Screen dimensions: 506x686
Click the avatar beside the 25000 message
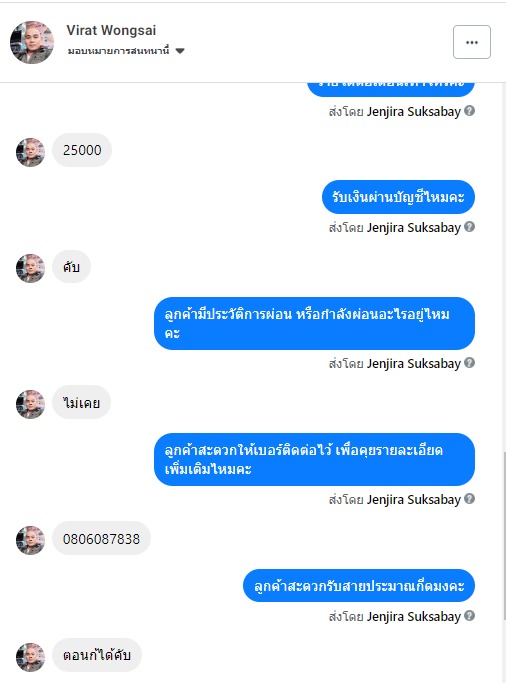30,152
